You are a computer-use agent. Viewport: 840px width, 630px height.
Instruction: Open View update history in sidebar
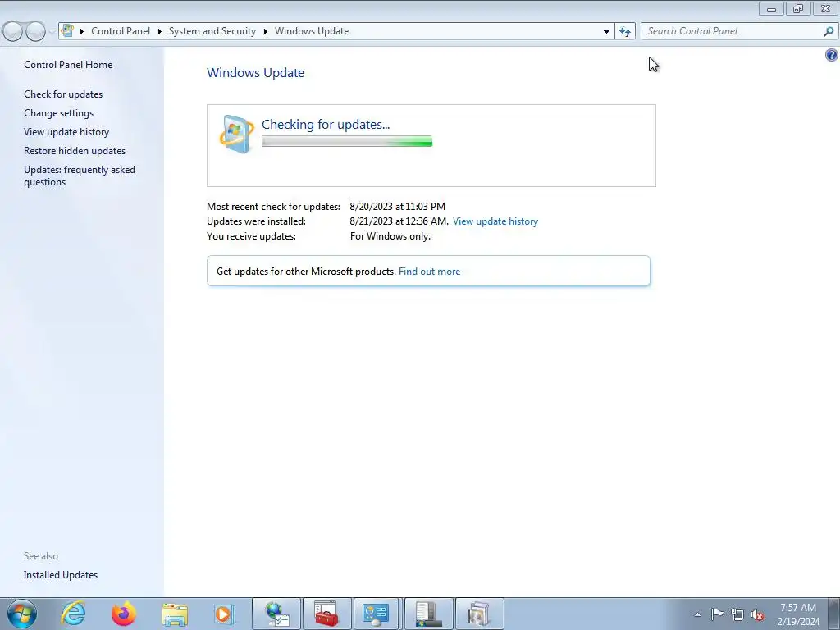point(66,132)
